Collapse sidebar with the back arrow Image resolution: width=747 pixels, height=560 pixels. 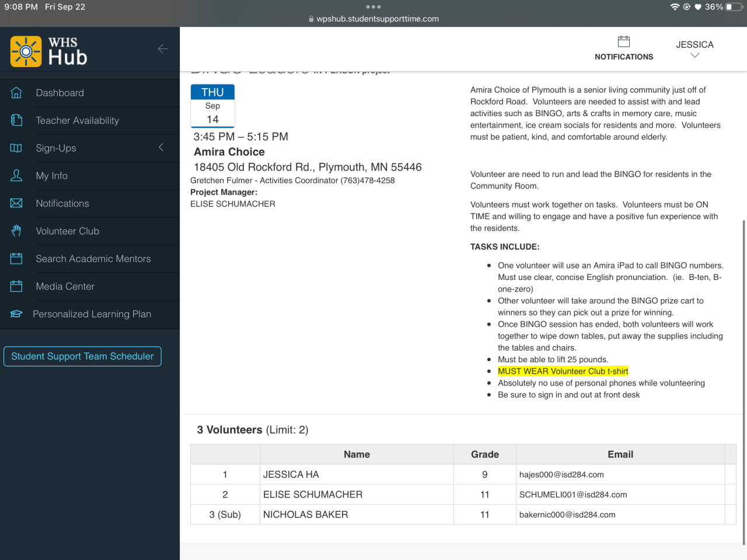pos(163,49)
